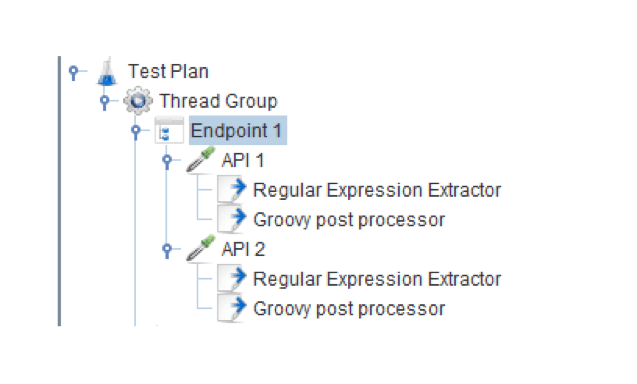637x384 pixels.
Task: Collapse the API 1 node handle
Action: click(x=167, y=161)
